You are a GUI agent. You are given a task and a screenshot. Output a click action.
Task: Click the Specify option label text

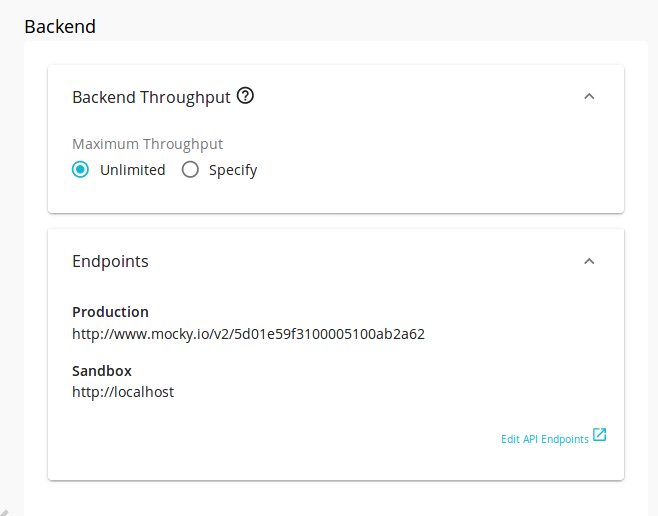tap(233, 170)
